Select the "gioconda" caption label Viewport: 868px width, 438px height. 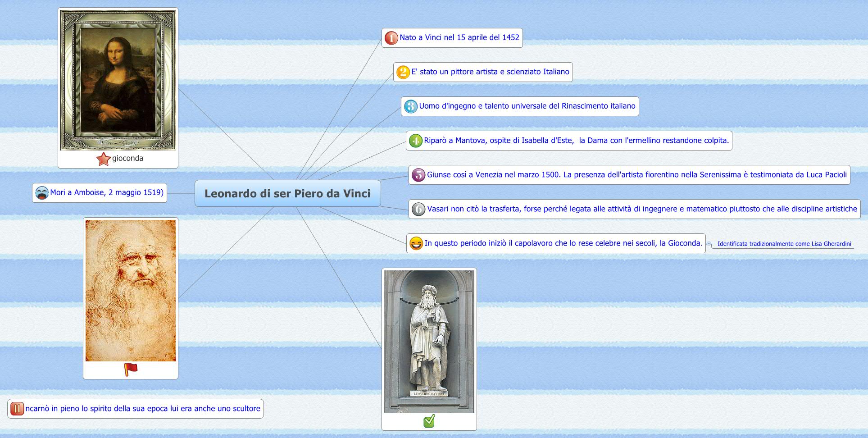[127, 158]
